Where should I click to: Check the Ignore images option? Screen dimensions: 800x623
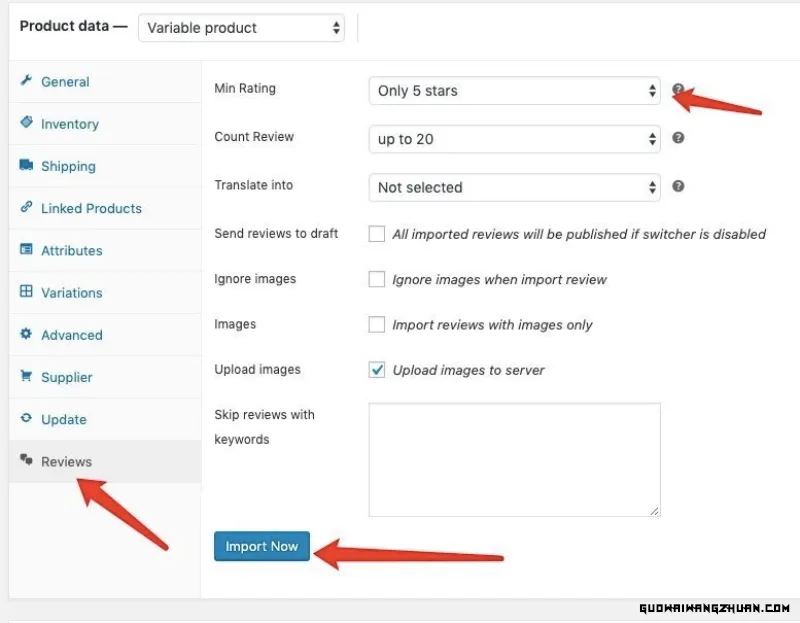tap(377, 279)
